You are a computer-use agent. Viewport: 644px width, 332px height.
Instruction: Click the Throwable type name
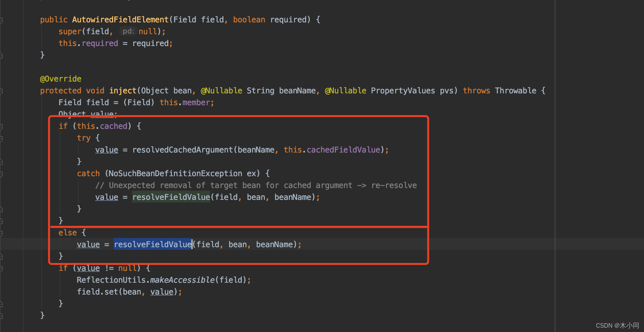[x=516, y=91]
